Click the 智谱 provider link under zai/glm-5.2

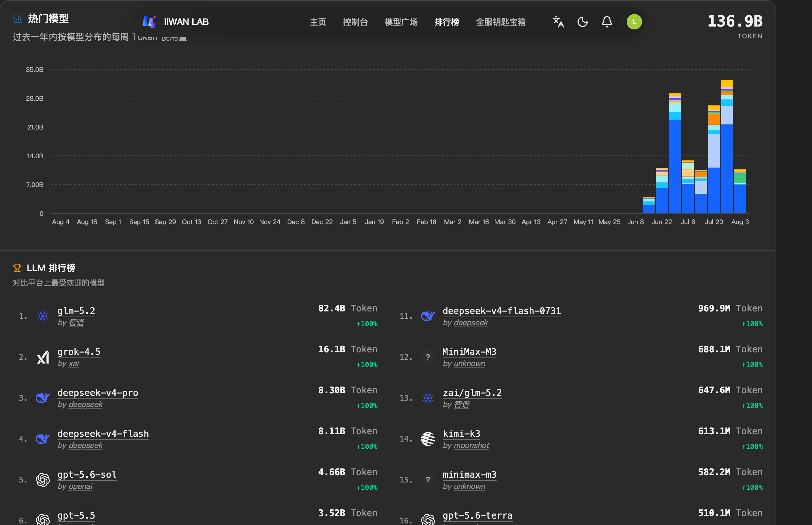point(462,405)
